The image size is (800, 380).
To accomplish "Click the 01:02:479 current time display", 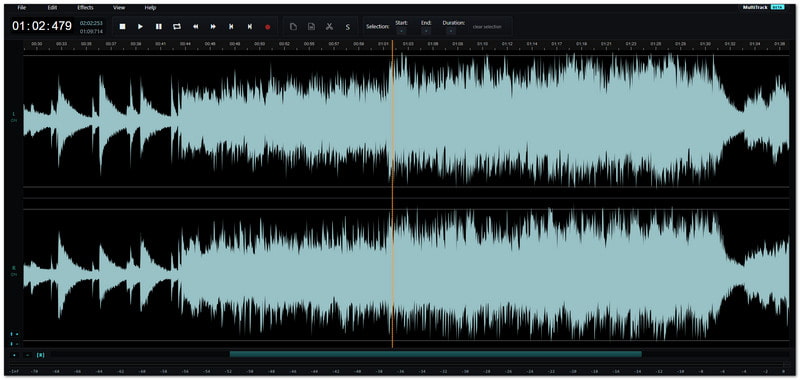I will (x=42, y=26).
